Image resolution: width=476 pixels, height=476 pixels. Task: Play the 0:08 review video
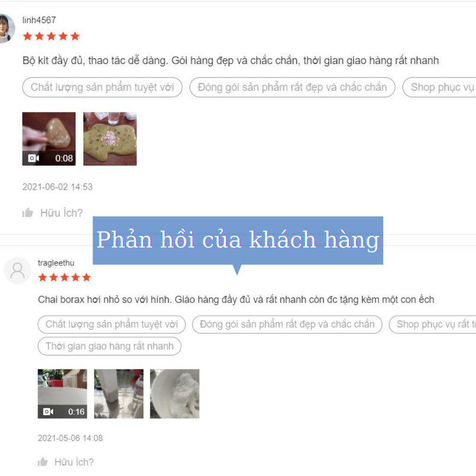[49, 139]
